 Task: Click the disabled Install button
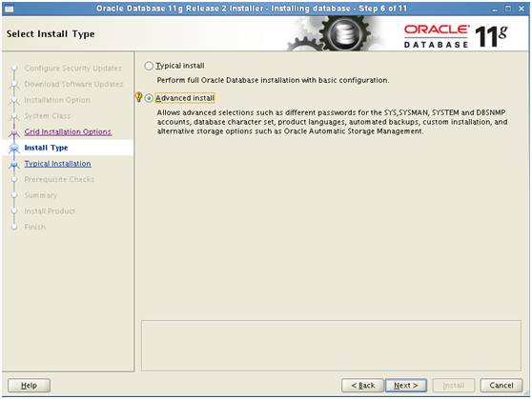(x=454, y=386)
